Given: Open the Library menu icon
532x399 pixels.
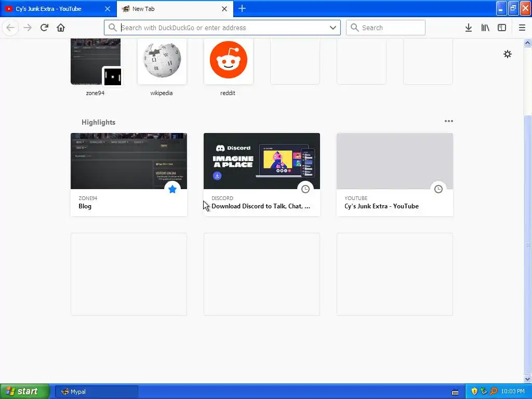Looking at the screenshot, I should point(485,28).
